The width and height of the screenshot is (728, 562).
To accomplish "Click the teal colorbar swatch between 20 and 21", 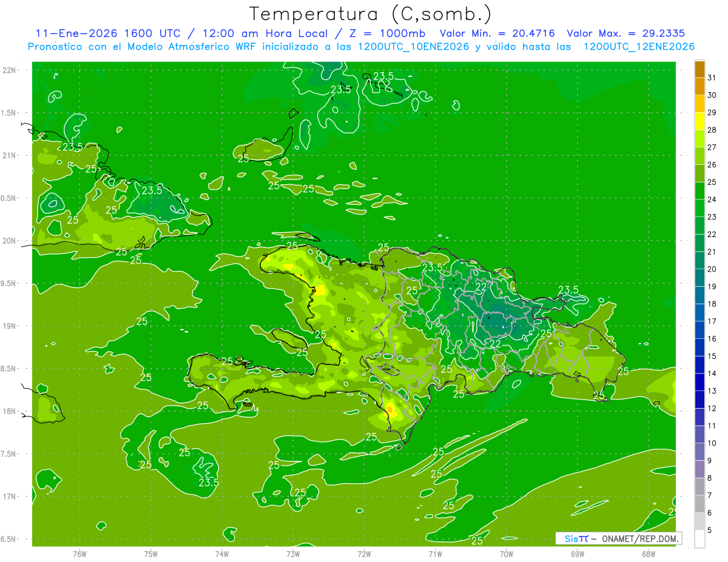I will click(699, 261).
